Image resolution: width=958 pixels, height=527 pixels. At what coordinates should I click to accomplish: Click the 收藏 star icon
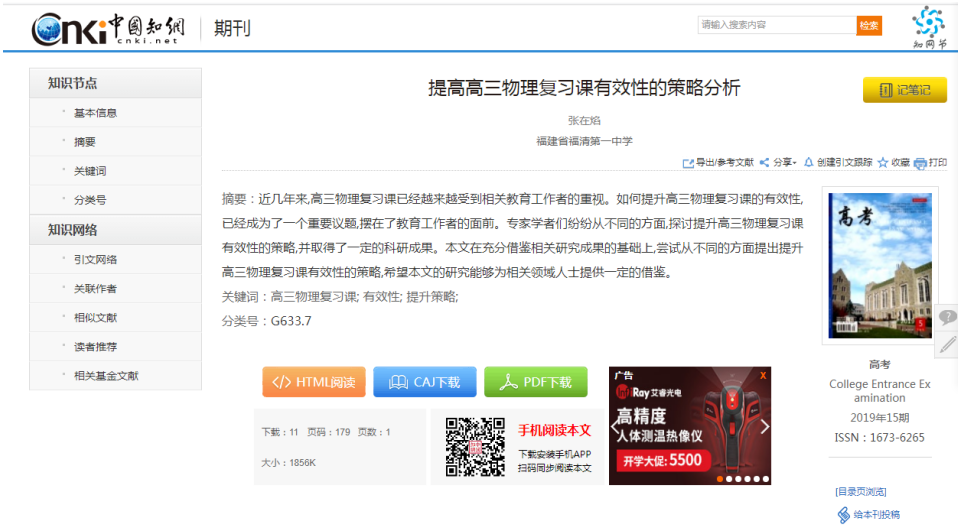[x=882, y=162]
